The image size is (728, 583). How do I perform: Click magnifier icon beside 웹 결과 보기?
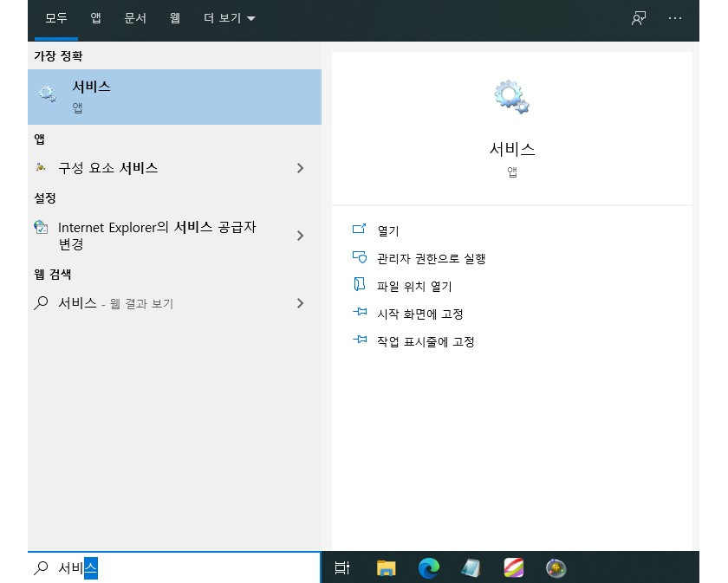[41, 303]
